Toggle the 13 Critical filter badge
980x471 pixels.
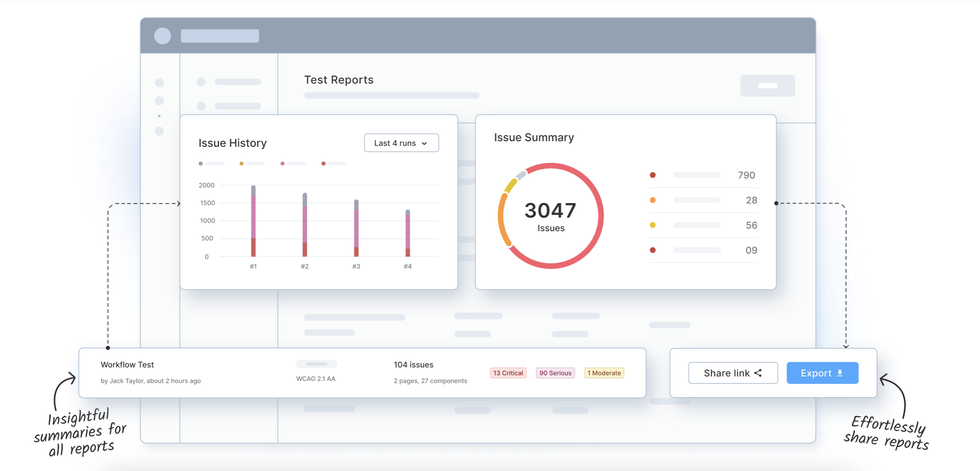click(x=508, y=373)
